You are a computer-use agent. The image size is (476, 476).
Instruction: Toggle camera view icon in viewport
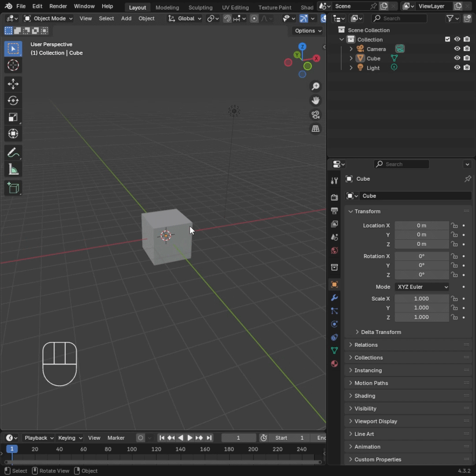[316, 115]
